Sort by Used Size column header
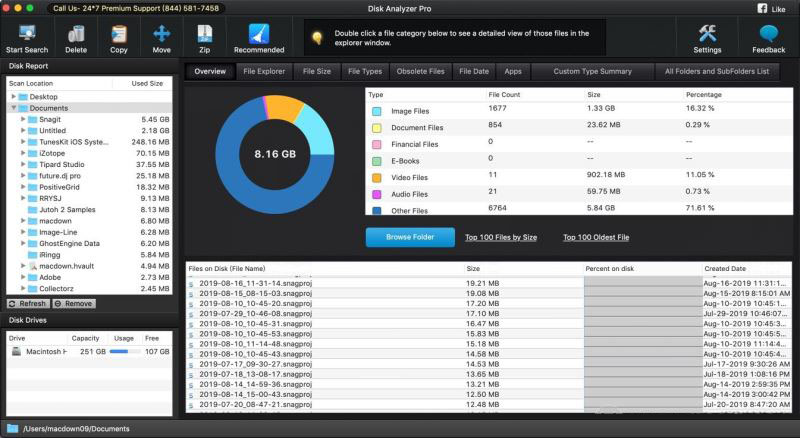 point(147,83)
